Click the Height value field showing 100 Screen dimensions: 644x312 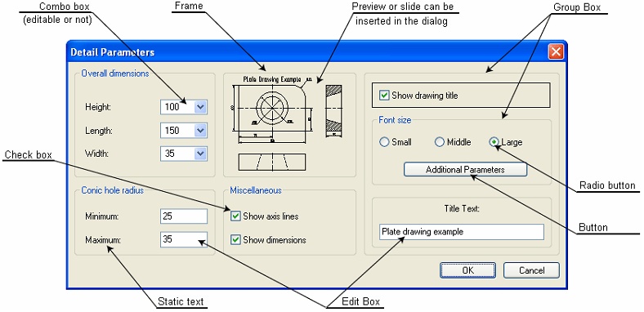pyautogui.click(x=177, y=107)
